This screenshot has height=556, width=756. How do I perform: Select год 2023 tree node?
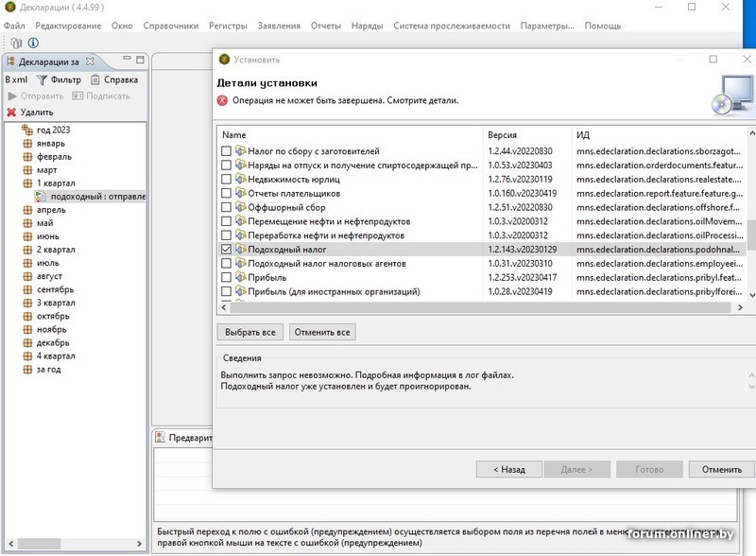click(x=53, y=130)
